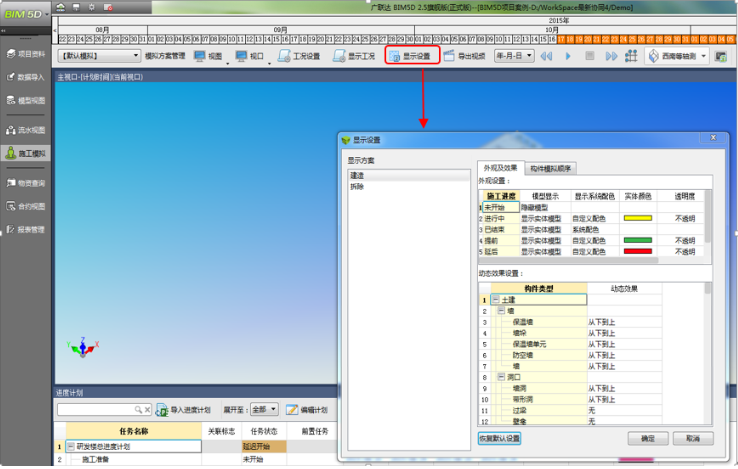This screenshot has width=738, height=469.
Task: Clear the schedule search box with X
Action: pyautogui.click(x=147, y=410)
